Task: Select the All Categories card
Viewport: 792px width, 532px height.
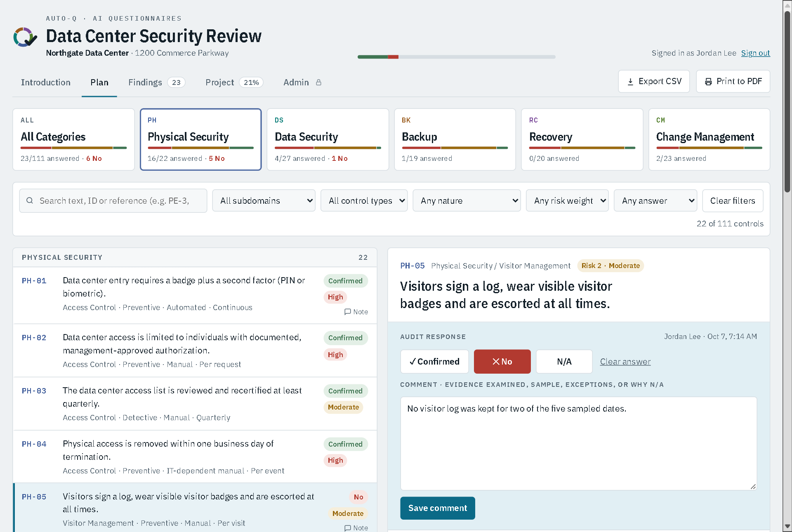Action: point(74,139)
